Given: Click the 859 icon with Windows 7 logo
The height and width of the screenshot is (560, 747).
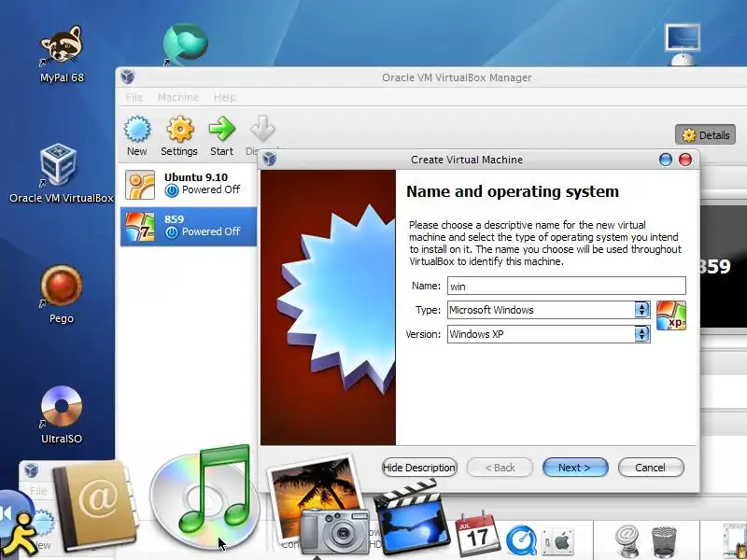Looking at the screenshot, I should click(139, 226).
